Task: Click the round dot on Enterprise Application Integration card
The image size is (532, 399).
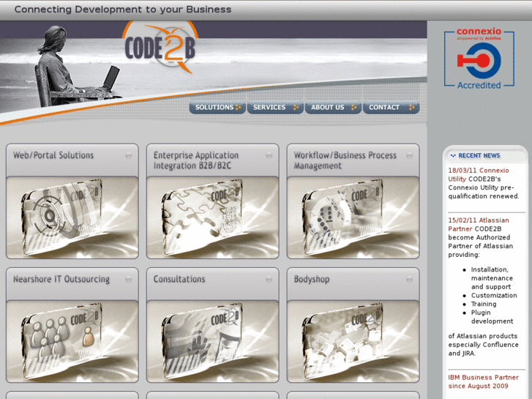Action: [269, 155]
